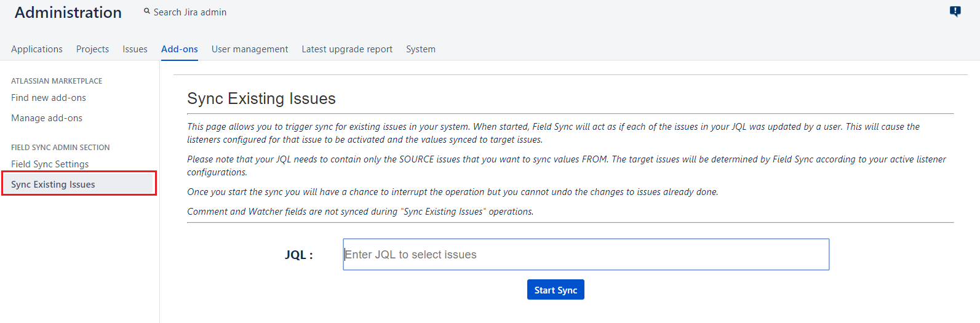The image size is (980, 323).
Task: Click the Atlassian Marketplace section heading
Action: click(x=57, y=81)
